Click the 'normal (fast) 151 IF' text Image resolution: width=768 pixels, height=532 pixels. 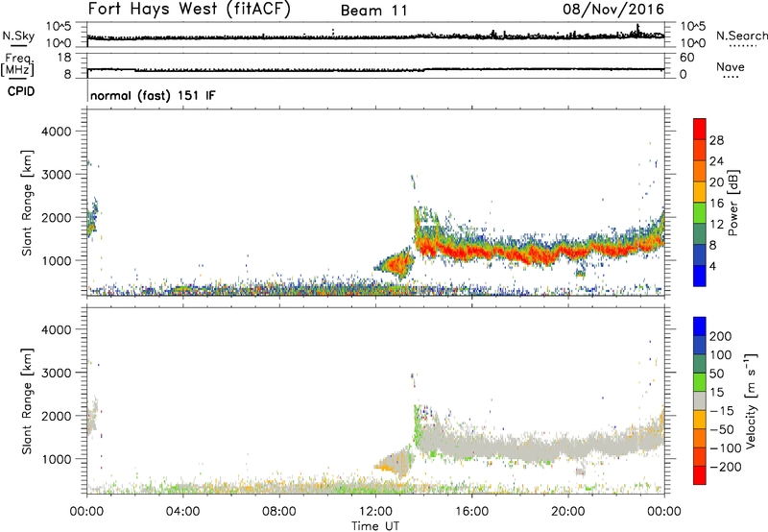153,95
